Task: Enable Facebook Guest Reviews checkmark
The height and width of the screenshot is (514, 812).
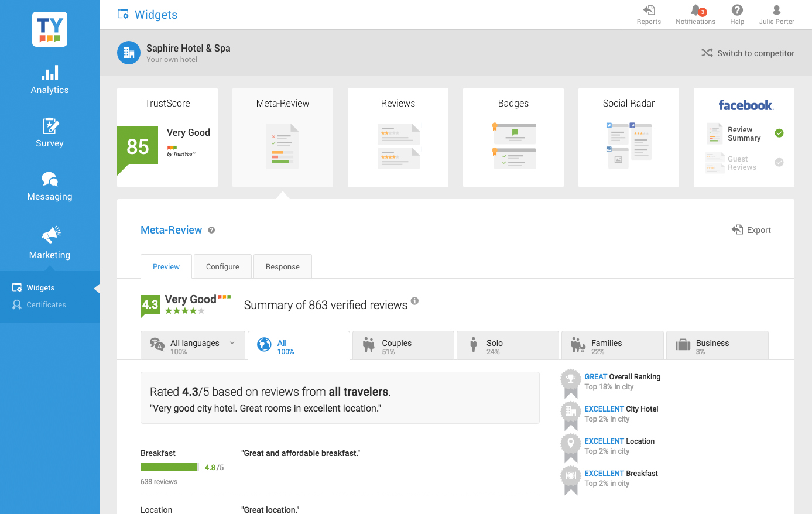Action: click(779, 162)
